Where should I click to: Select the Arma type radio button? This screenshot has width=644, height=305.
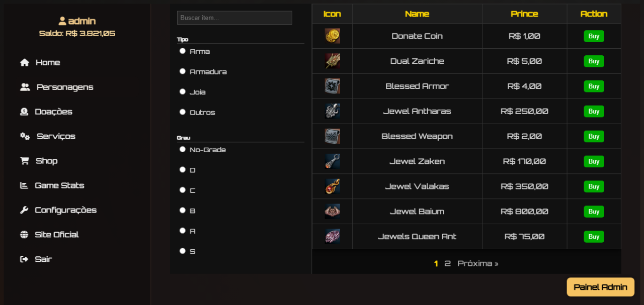click(x=183, y=51)
